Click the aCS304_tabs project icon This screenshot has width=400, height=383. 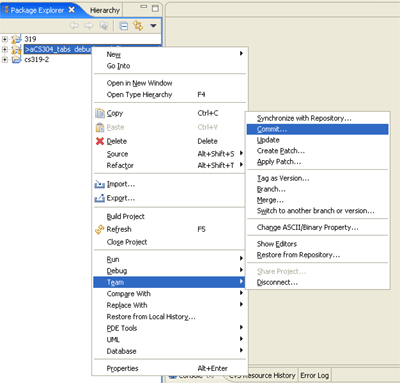(16, 49)
